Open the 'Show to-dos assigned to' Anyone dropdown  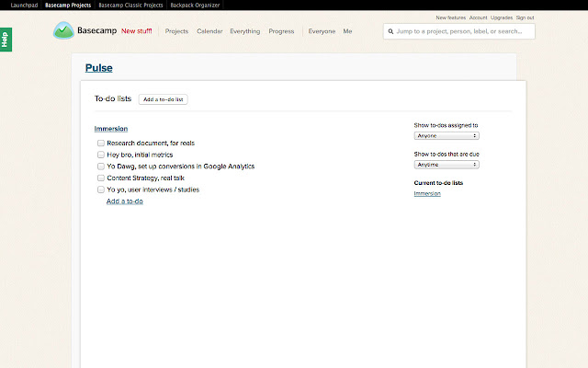[447, 135]
